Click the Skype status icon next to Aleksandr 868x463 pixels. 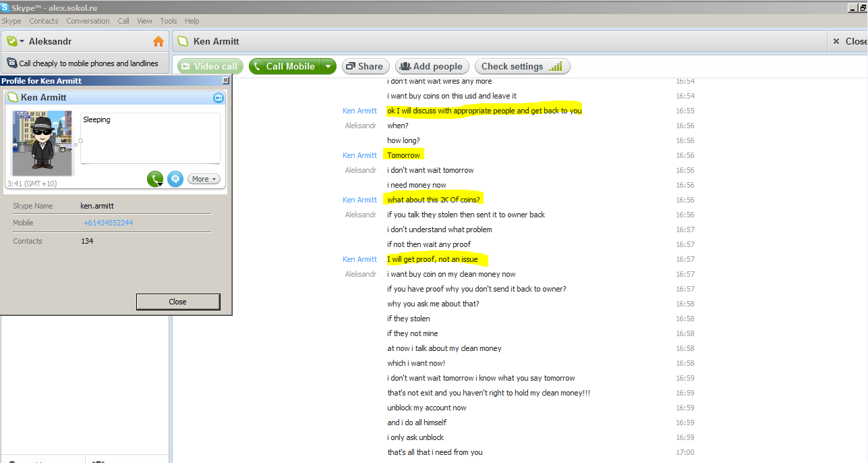11,42
